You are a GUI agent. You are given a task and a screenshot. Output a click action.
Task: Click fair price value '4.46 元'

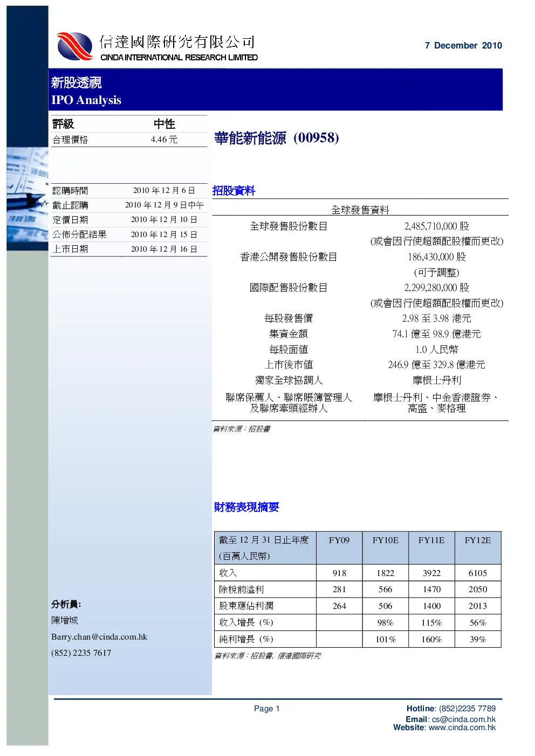pyautogui.click(x=164, y=140)
